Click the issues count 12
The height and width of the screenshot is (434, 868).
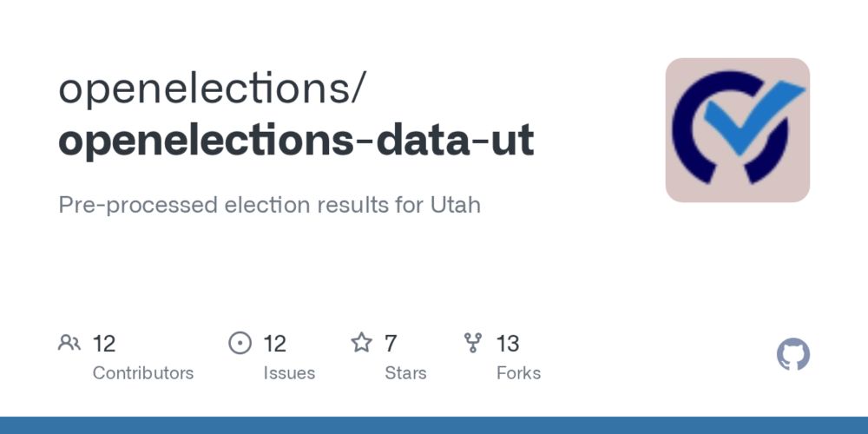(274, 344)
